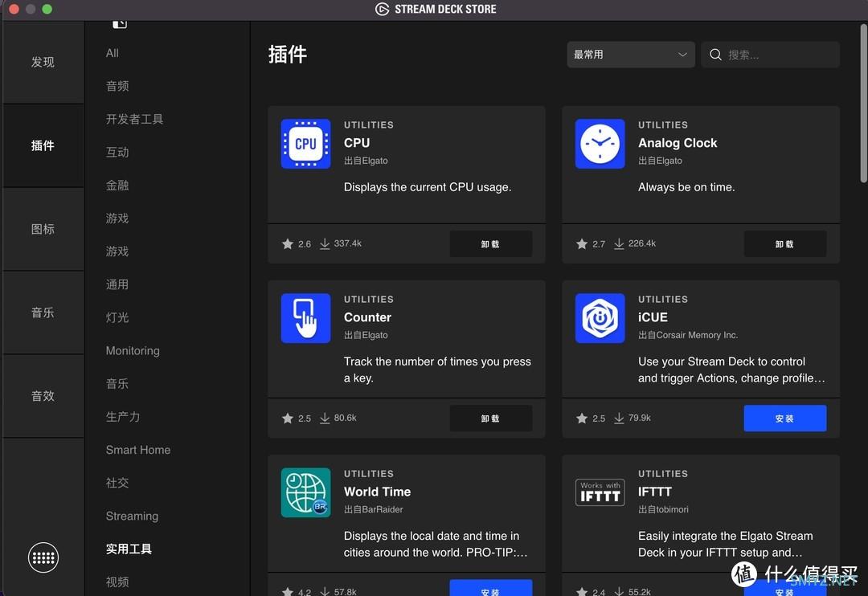Select the 社交 category
Image resolution: width=868 pixels, height=596 pixels.
pyautogui.click(x=117, y=483)
